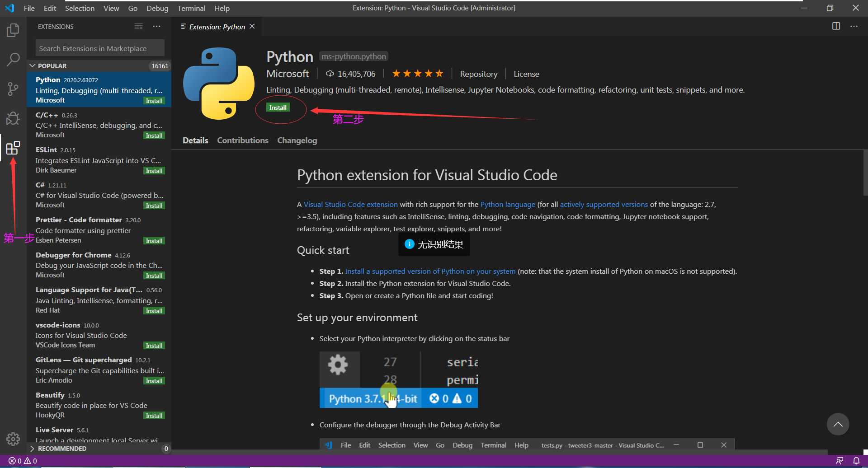868x468 pixels.
Task: Open the Search view in activity bar
Action: (13, 59)
